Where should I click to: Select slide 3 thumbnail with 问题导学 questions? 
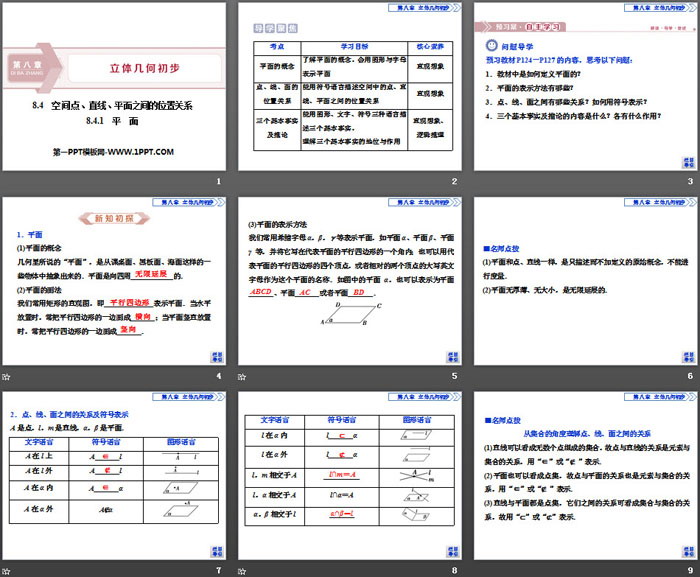(x=585, y=87)
